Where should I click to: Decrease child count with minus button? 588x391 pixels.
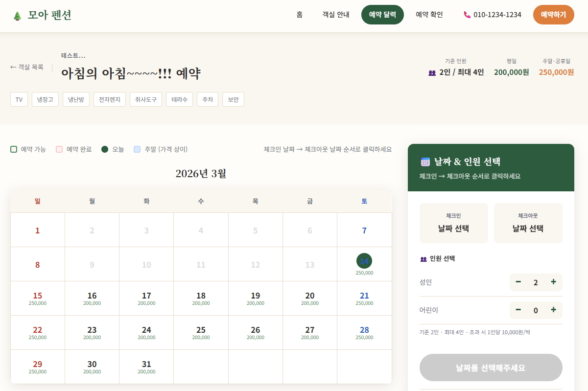(518, 310)
